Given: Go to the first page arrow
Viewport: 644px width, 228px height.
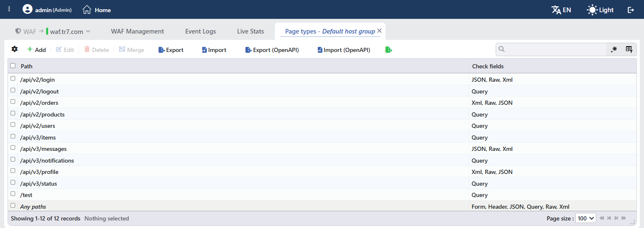Looking at the screenshot, I should [602, 218].
